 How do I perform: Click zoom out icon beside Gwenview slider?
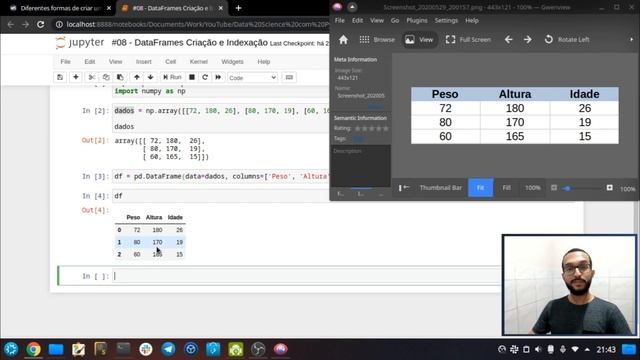tap(554, 188)
